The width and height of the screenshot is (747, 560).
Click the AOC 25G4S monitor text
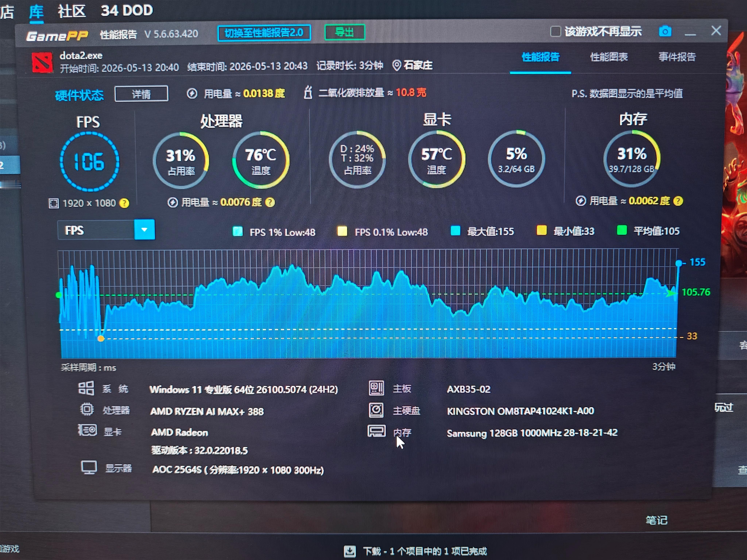[x=238, y=470]
